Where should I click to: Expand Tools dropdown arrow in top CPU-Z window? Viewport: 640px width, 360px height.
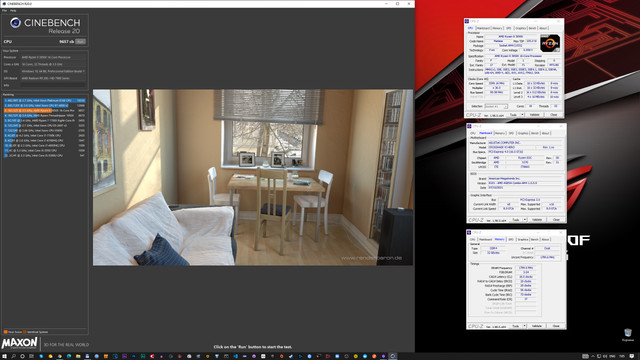522,115
